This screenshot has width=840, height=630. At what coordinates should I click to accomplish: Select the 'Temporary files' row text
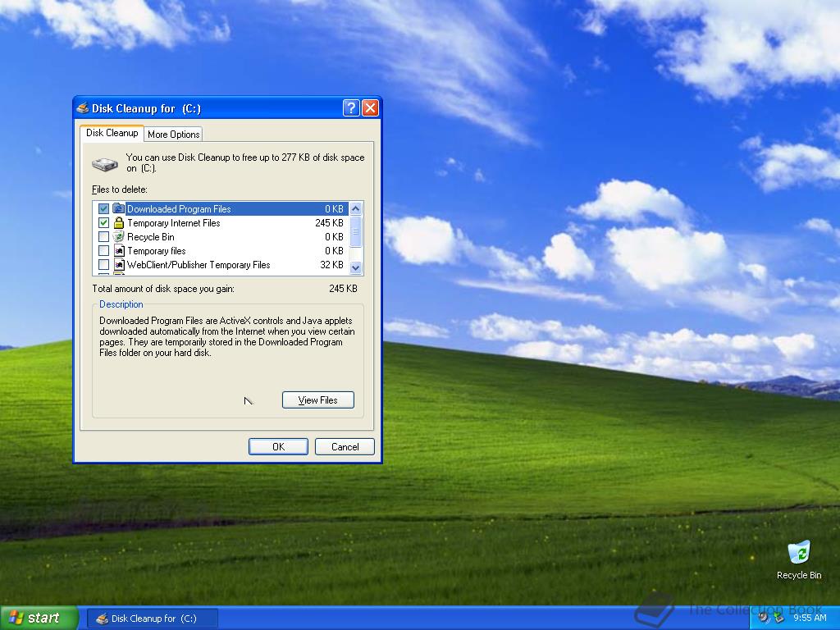157,251
